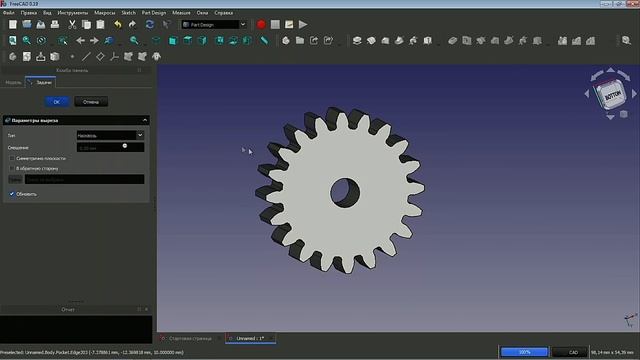This screenshot has width=640, height=360.
Task: Fit selection in view icon
Action: pyautogui.click(x=27, y=40)
